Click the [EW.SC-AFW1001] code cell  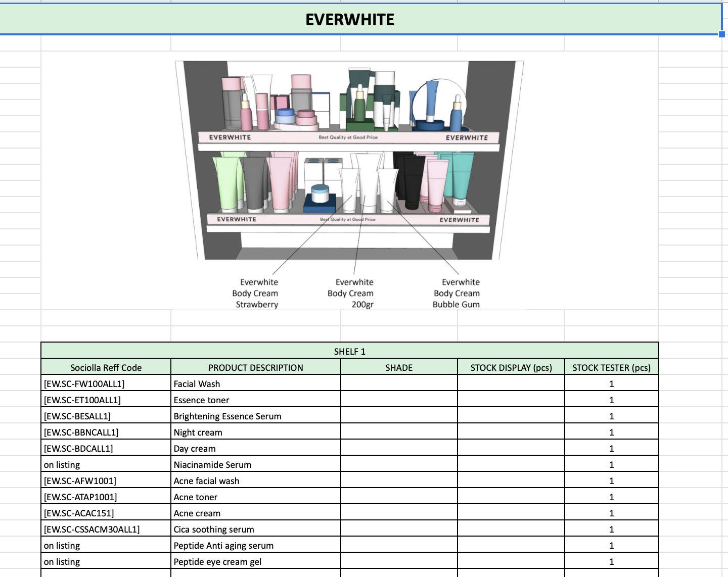106,480
